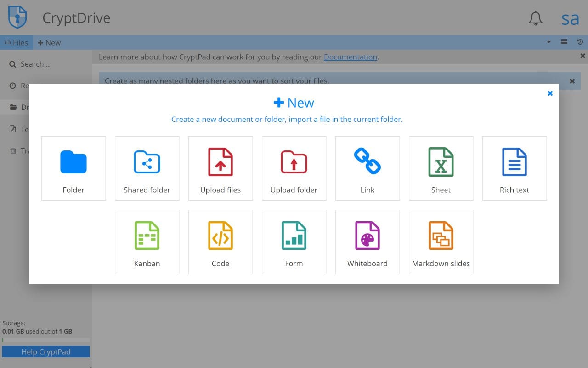This screenshot has height=368, width=588.
Task: Open a new Whiteboard
Action: (x=367, y=241)
